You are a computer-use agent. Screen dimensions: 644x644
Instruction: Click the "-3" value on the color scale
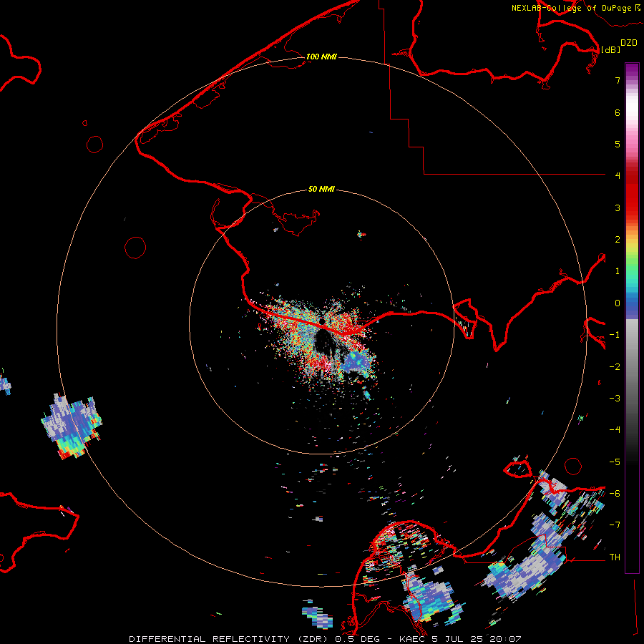coord(615,399)
